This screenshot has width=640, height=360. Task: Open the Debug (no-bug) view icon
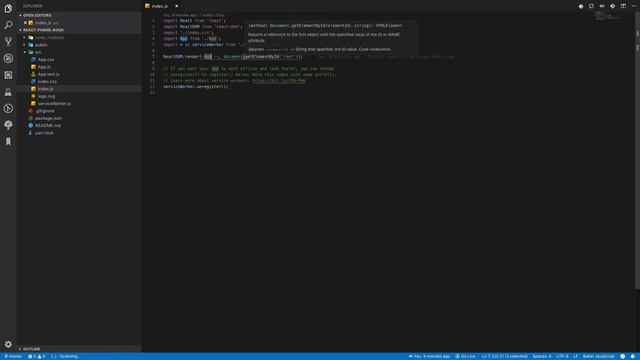[x=8, y=58]
